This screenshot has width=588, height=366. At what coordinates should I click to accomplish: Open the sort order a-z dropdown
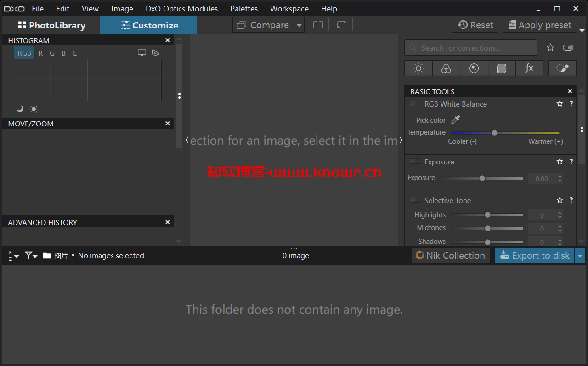tap(13, 256)
